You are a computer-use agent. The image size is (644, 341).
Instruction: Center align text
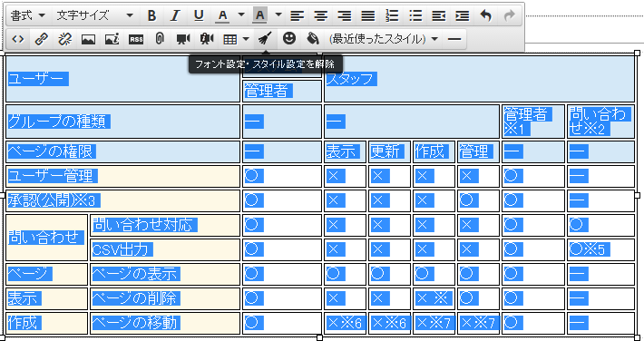click(x=321, y=15)
